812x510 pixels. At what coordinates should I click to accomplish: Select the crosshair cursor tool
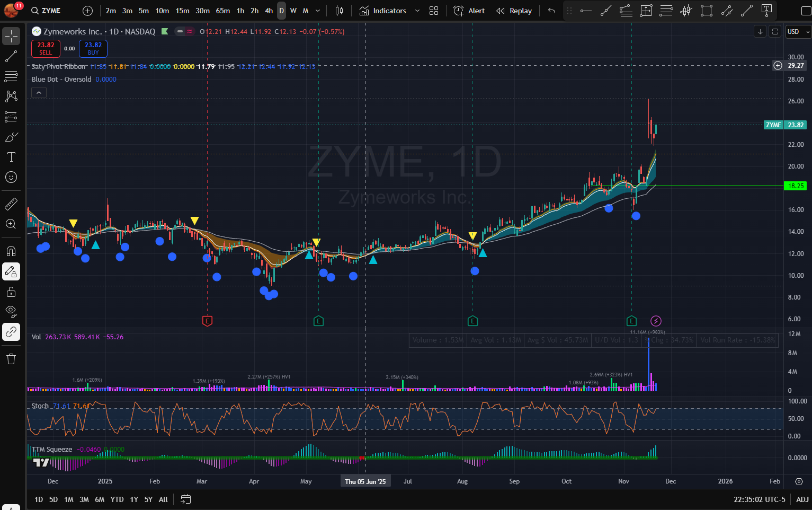pos(11,36)
